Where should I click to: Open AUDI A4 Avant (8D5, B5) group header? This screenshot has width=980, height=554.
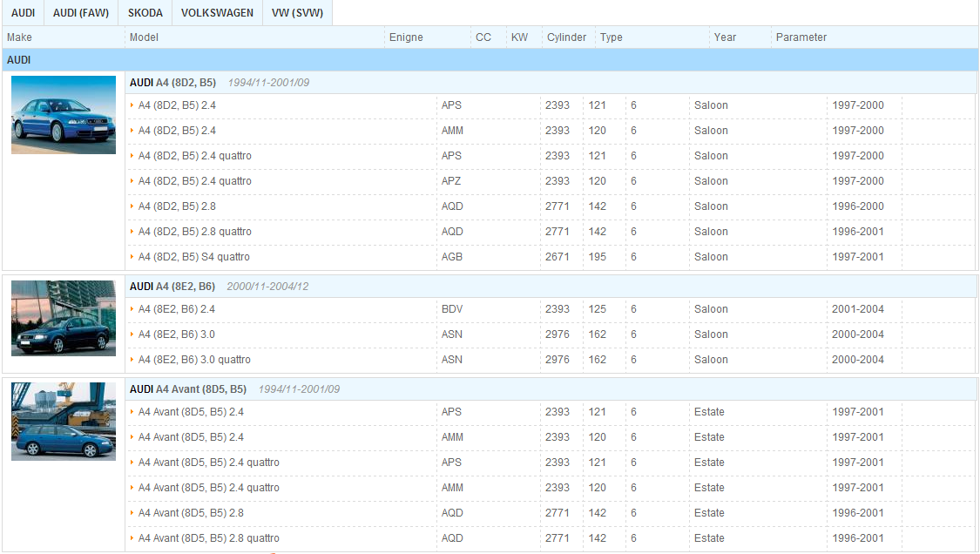(187, 388)
